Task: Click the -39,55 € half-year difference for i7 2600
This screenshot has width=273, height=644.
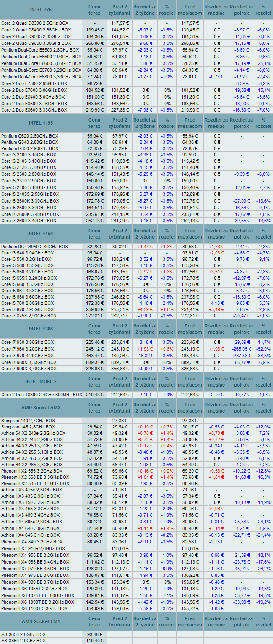Action: coord(242,221)
